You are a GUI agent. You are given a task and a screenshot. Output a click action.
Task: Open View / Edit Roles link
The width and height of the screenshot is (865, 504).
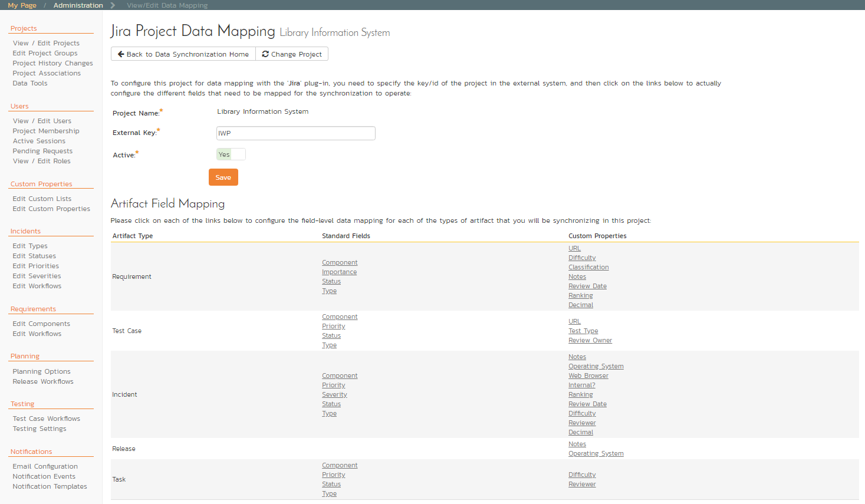coord(41,161)
